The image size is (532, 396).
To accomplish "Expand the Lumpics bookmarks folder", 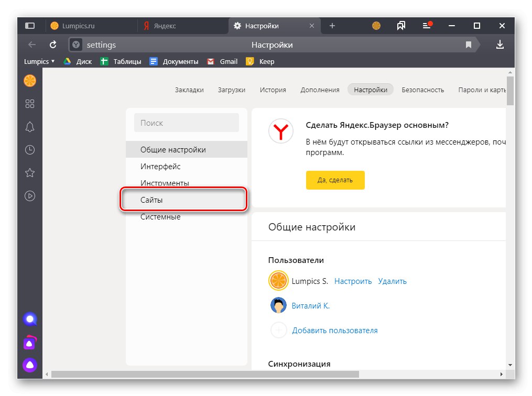I will tap(38, 61).
